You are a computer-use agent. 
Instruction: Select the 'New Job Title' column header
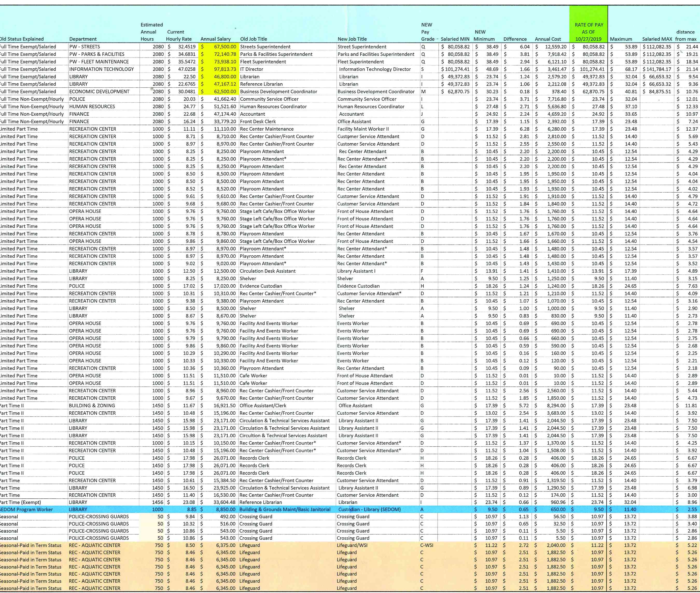coord(352,39)
